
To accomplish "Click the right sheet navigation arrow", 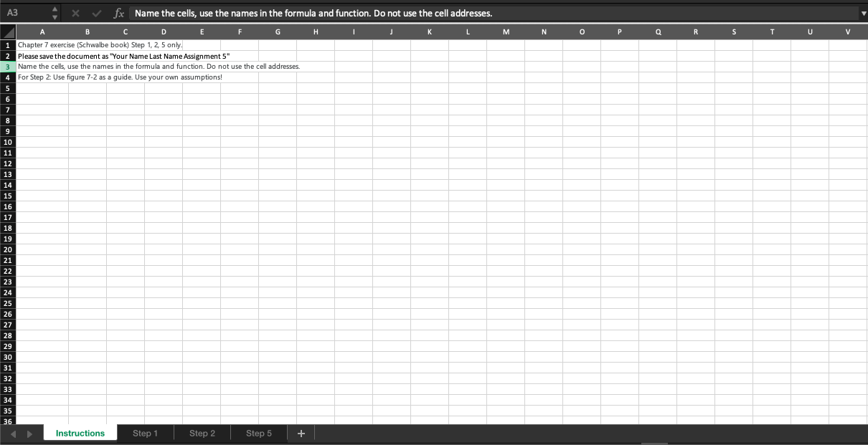I will [x=29, y=433].
